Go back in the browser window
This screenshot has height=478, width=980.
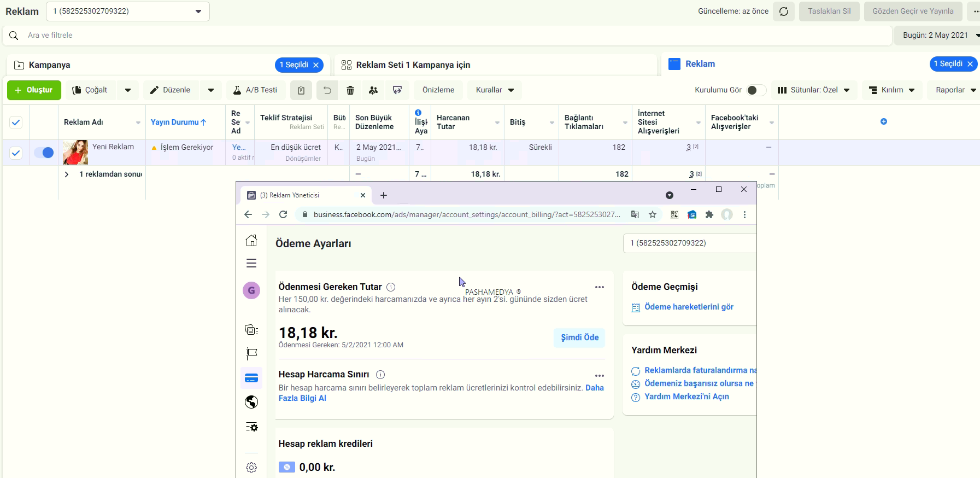(x=248, y=214)
